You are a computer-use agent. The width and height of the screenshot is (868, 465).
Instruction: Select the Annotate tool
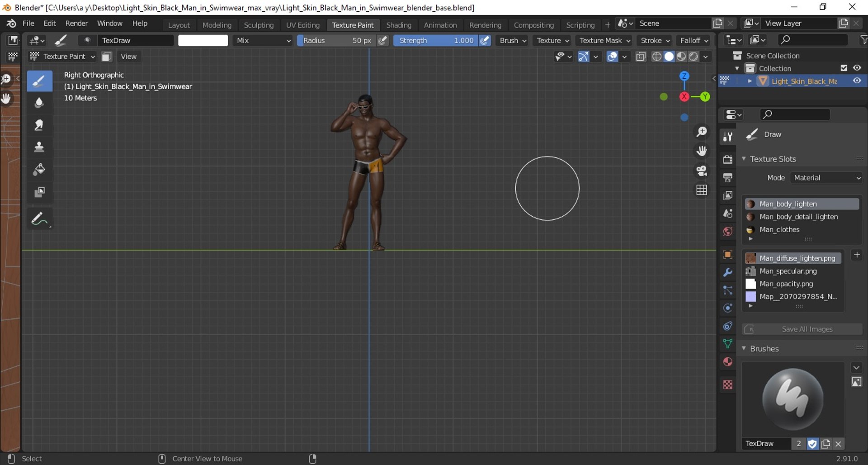39,219
